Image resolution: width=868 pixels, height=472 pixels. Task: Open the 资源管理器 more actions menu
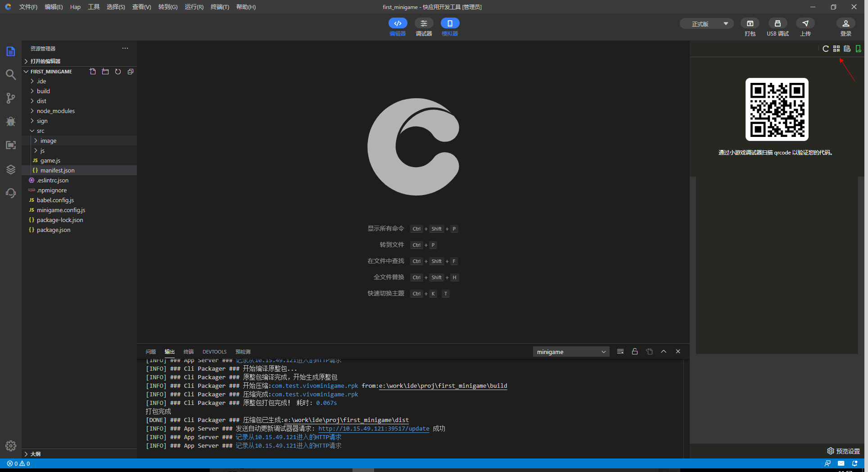pyautogui.click(x=125, y=48)
